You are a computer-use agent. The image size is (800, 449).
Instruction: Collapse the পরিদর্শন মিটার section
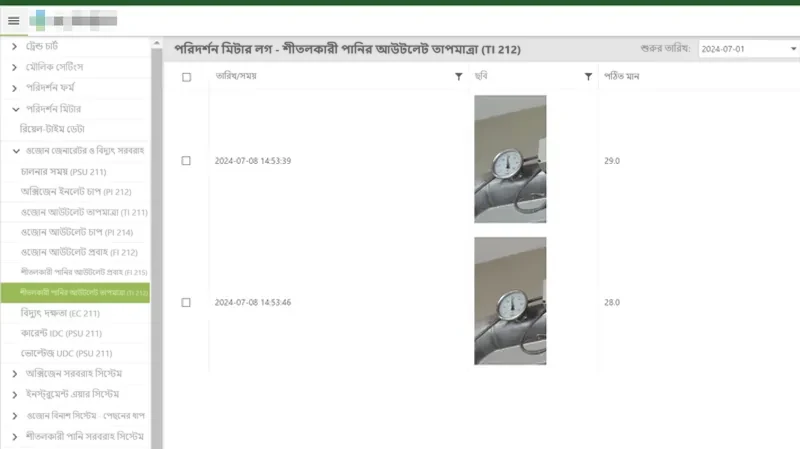click(16, 109)
